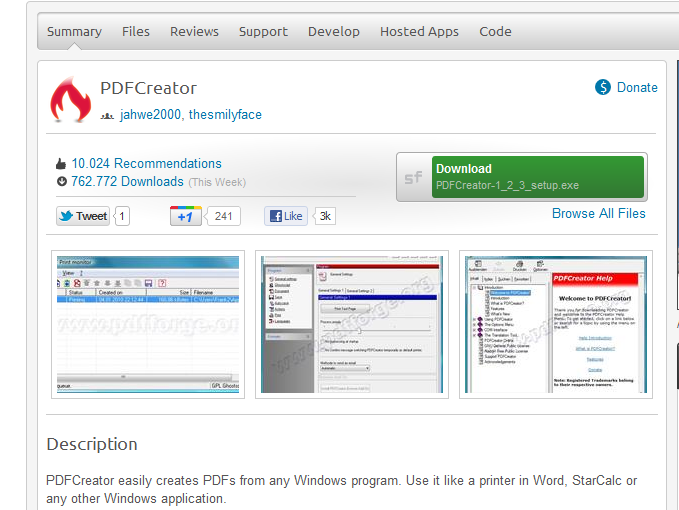
Task: Click the thumbs-up recommendations icon
Action: coord(61,164)
